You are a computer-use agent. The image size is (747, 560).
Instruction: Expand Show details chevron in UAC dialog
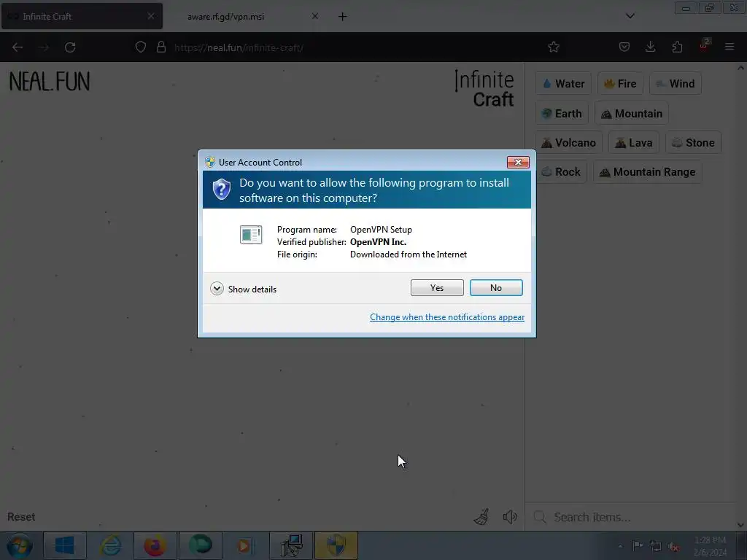point(217,289)
